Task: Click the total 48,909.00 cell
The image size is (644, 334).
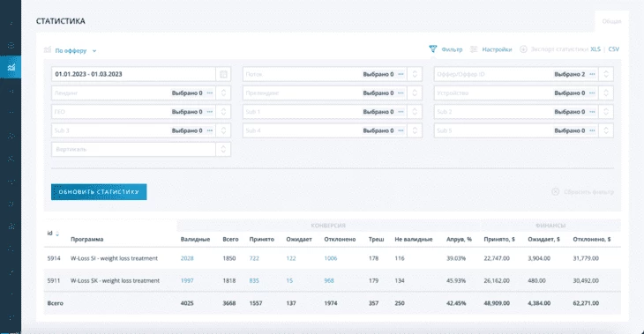Action: point(497,303)
